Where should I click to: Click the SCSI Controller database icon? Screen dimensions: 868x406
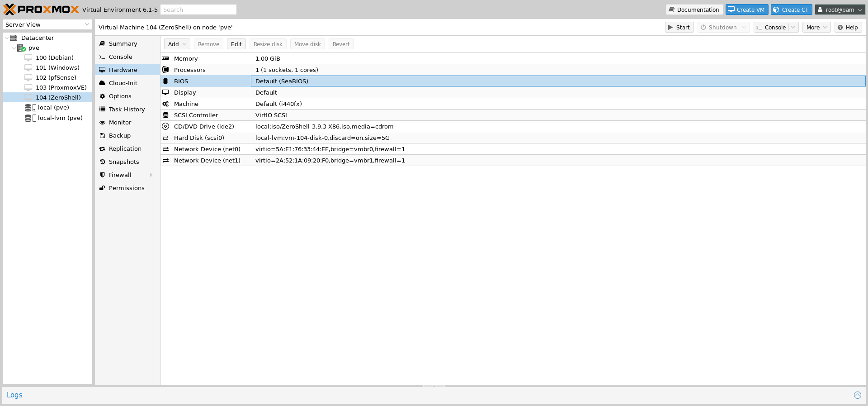tap(165, 115)
